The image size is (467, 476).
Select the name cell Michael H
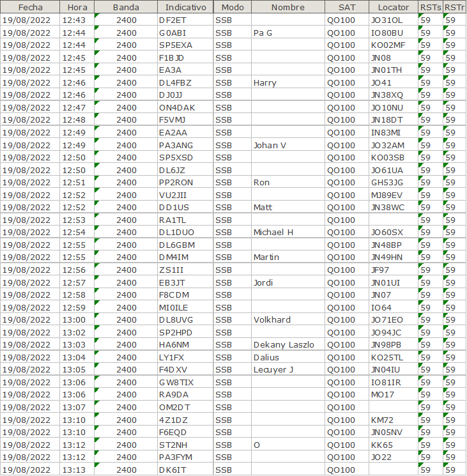273,232
